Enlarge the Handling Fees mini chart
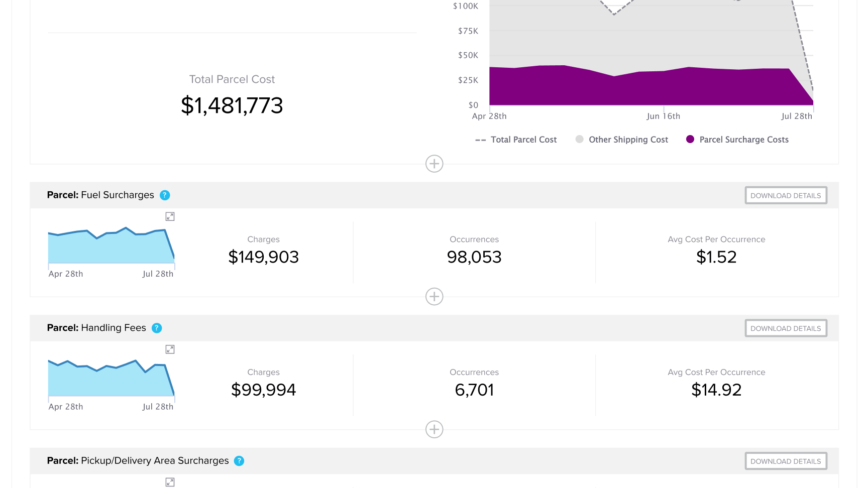The image size is (868, 488). tap(170, 349)
